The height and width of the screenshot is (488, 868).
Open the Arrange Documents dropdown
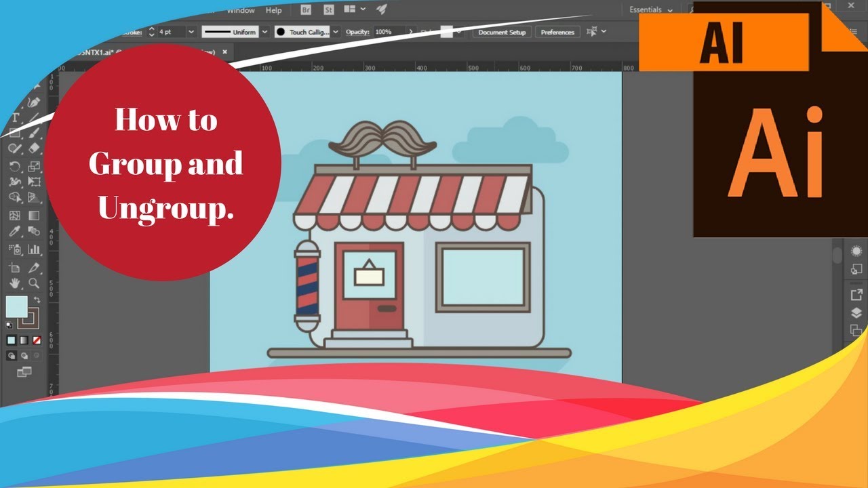(355, 9)
